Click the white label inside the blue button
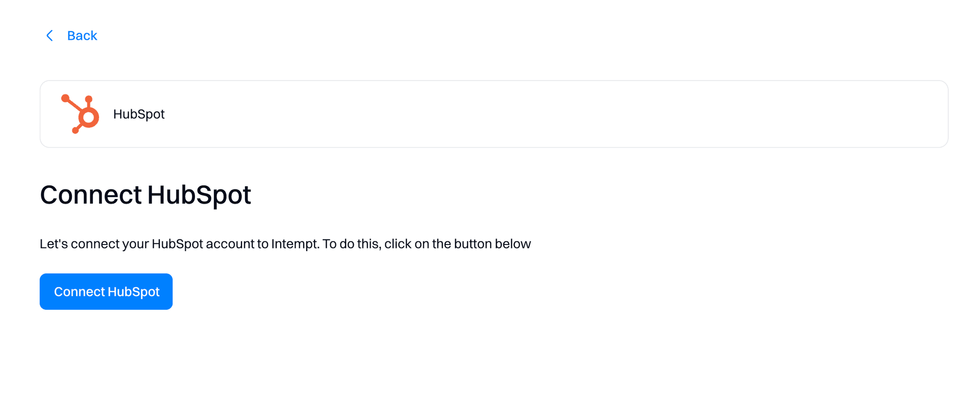This screenshot has width=980, height=394. pyautogui.click(x=107, y=291)
